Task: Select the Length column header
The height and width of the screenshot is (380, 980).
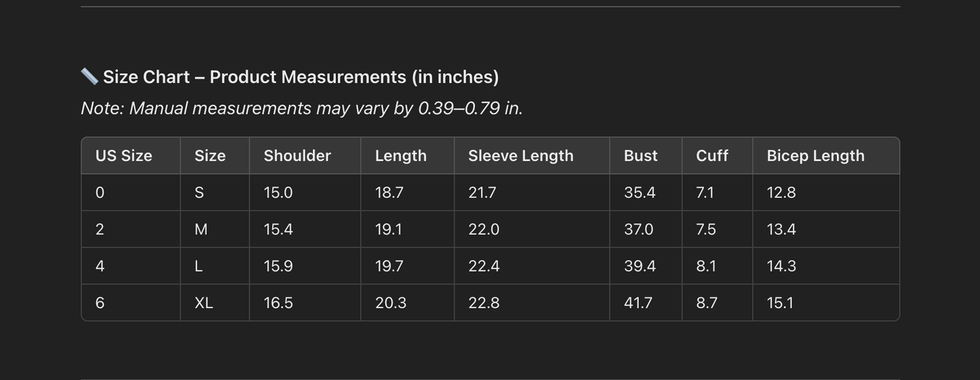Action: pyautogui.click(x=400, y=155)
